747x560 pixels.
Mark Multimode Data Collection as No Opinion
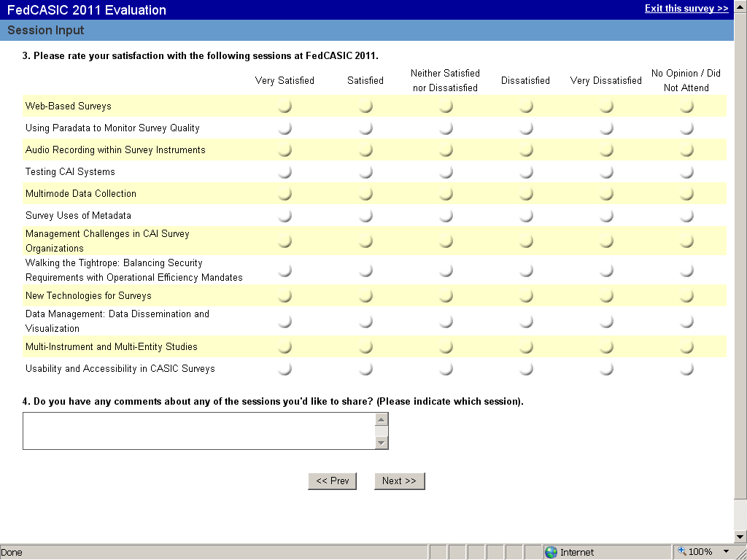point(686,194)
